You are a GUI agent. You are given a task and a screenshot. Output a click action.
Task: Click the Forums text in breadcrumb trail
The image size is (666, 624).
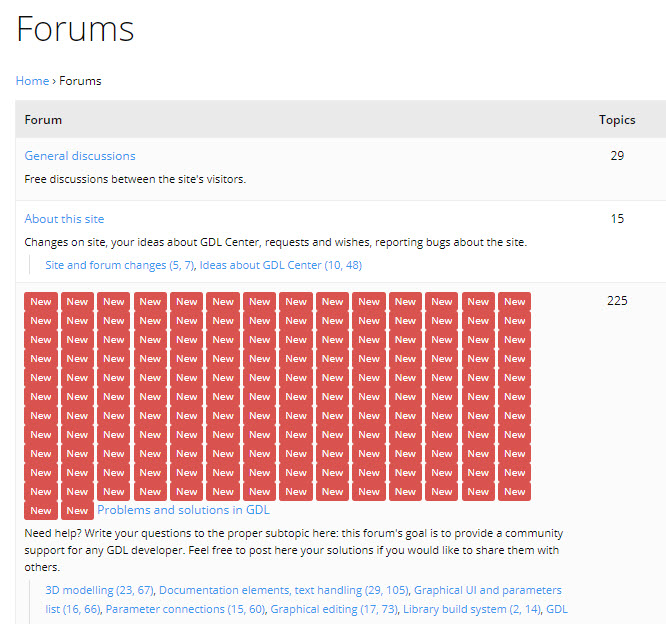80,81
